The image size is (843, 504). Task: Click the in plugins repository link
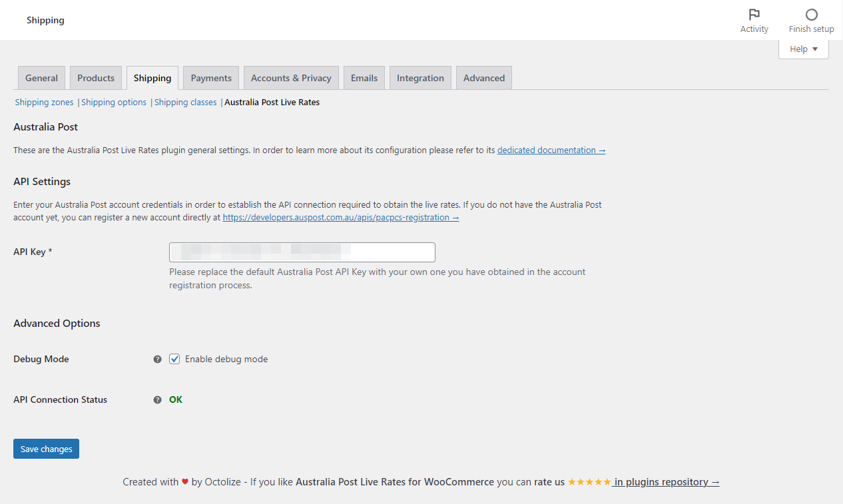665,481
